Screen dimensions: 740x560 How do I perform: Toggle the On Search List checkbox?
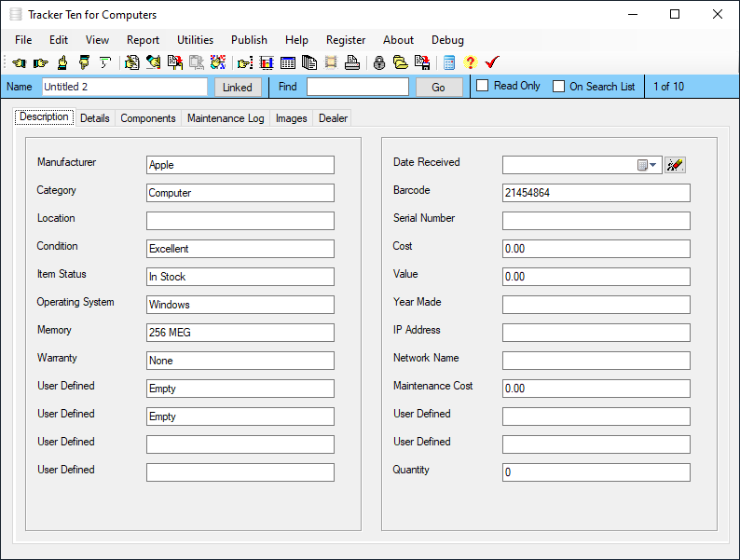(x=559, y=87)
